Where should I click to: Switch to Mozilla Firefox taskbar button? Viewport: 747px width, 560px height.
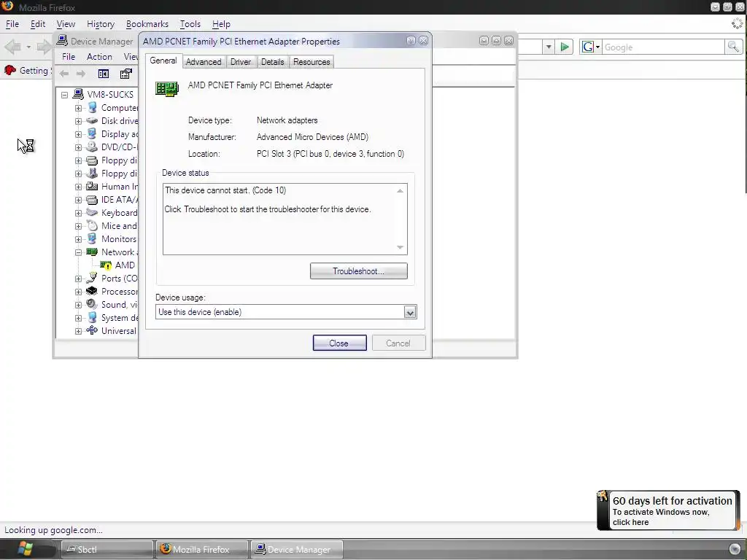[201, 549]
